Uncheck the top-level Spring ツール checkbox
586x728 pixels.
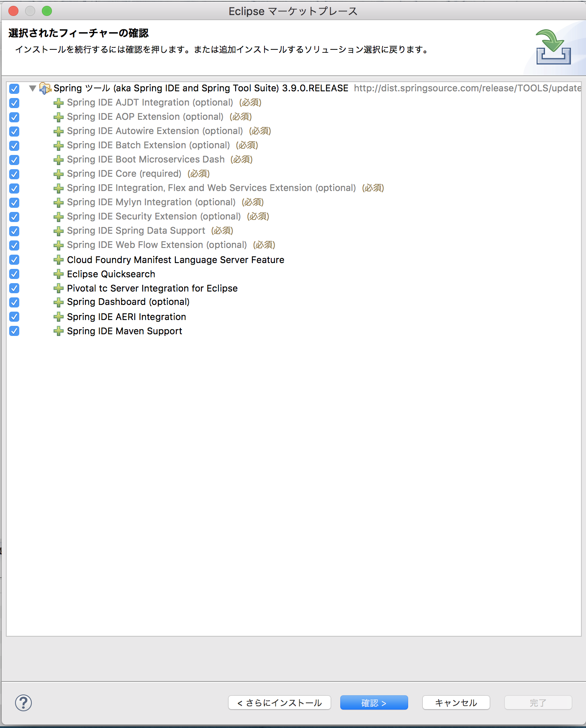pyautogui.click(x=14, y=88)
